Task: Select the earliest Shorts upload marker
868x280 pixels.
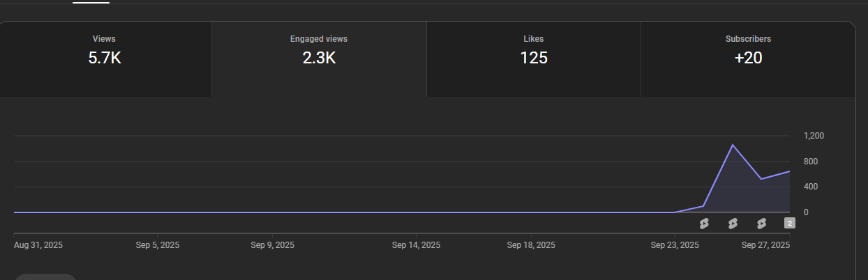Action: click(704, 223)
